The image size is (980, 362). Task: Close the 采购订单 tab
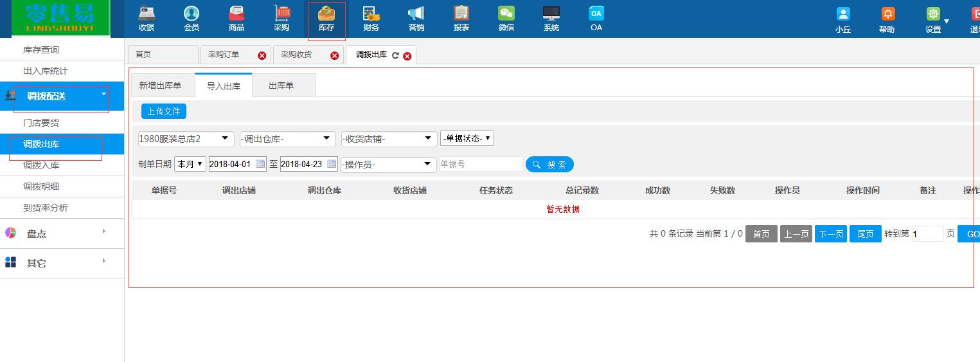[262, 56]
